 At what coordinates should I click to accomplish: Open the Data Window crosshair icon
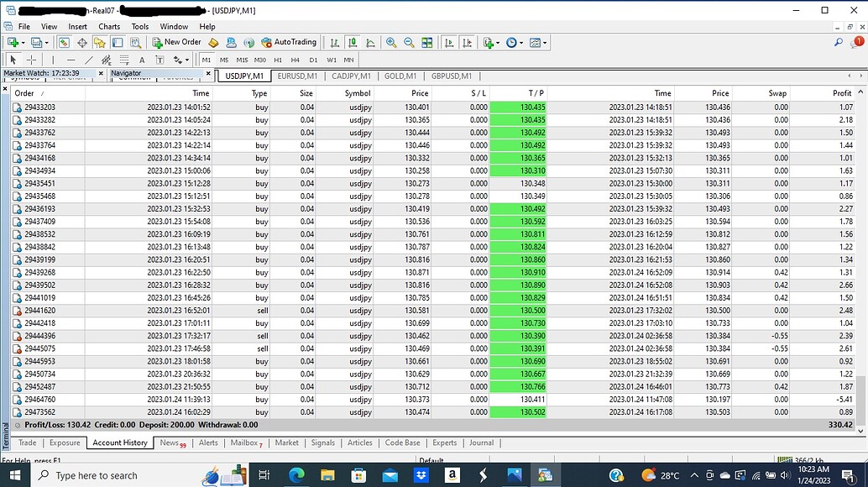click(x=82, y=43)
